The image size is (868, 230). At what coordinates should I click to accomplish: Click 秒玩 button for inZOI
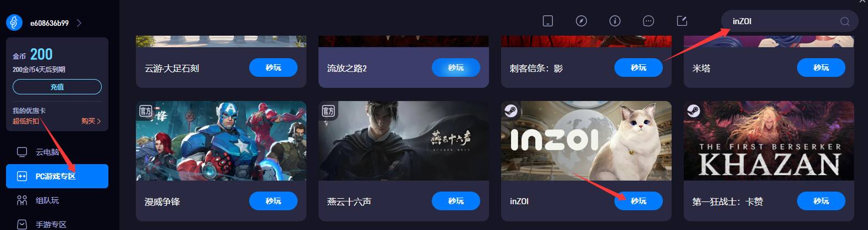638,201
